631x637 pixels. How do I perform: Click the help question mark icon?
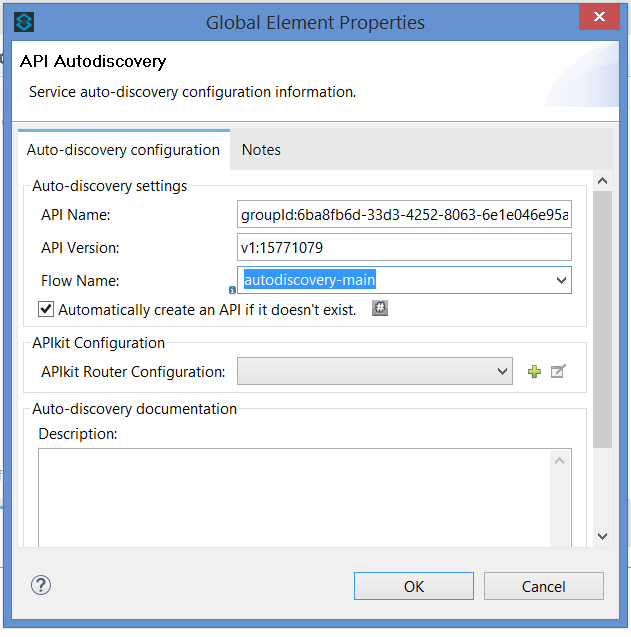click(x=41, y=586)
